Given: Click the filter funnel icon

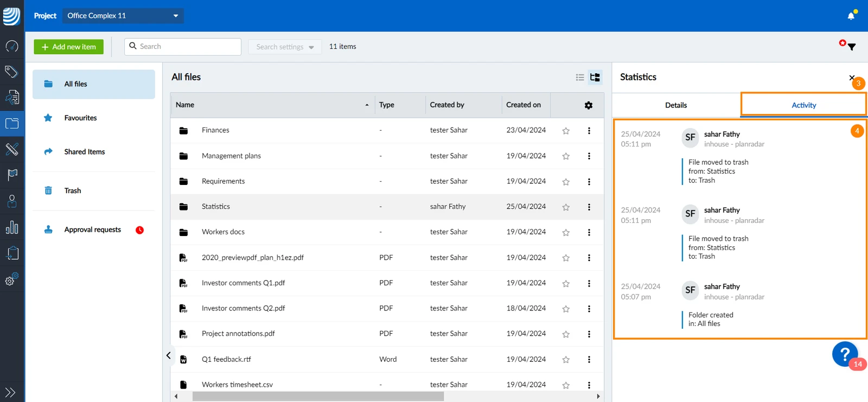Looking at the screenshot, I should click(x=852, y=47).
